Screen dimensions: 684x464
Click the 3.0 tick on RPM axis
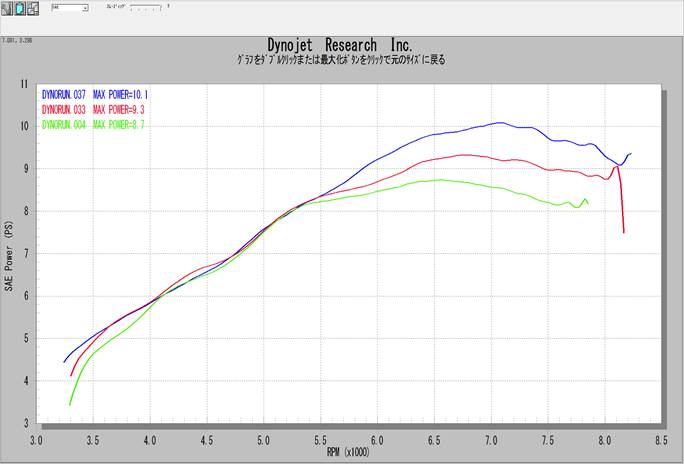click(x=37, y=439)
